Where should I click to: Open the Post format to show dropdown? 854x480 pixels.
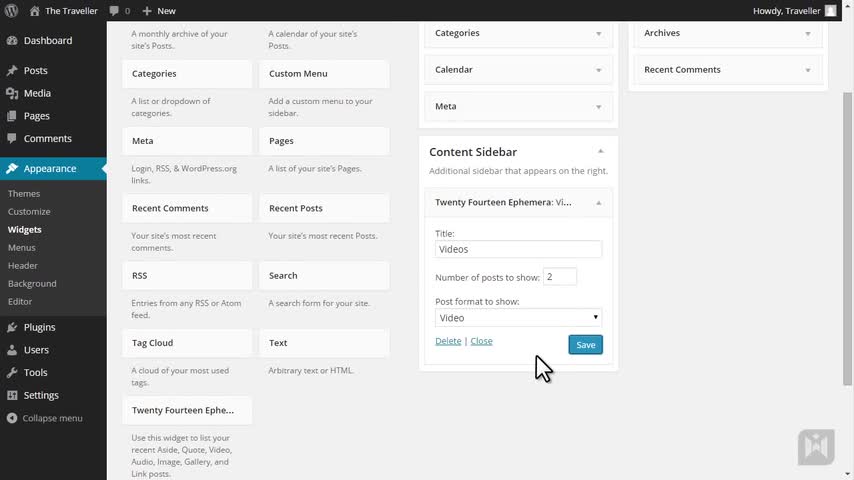coord(518,318)
